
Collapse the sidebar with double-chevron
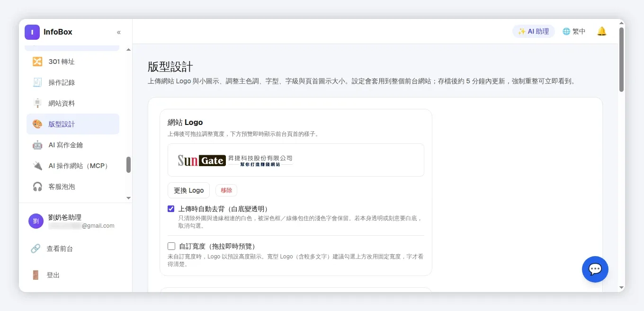pyautogui.click(x=119, y=32)
